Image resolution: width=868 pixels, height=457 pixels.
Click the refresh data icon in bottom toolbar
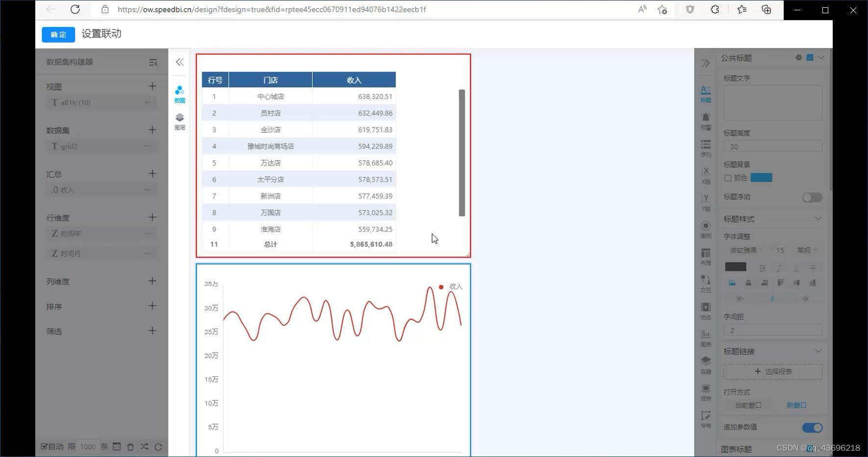coord(158,447)
